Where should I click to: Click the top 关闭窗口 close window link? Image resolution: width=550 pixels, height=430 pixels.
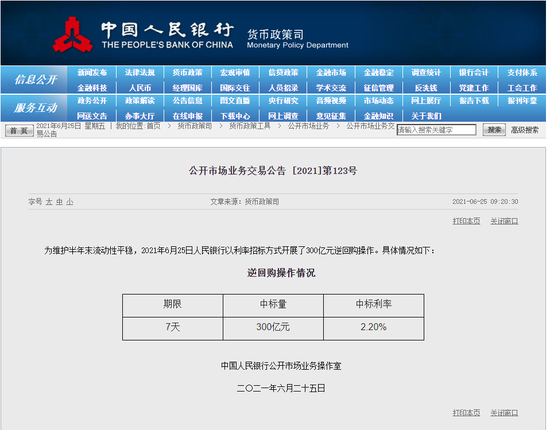(x=504, y=221)
